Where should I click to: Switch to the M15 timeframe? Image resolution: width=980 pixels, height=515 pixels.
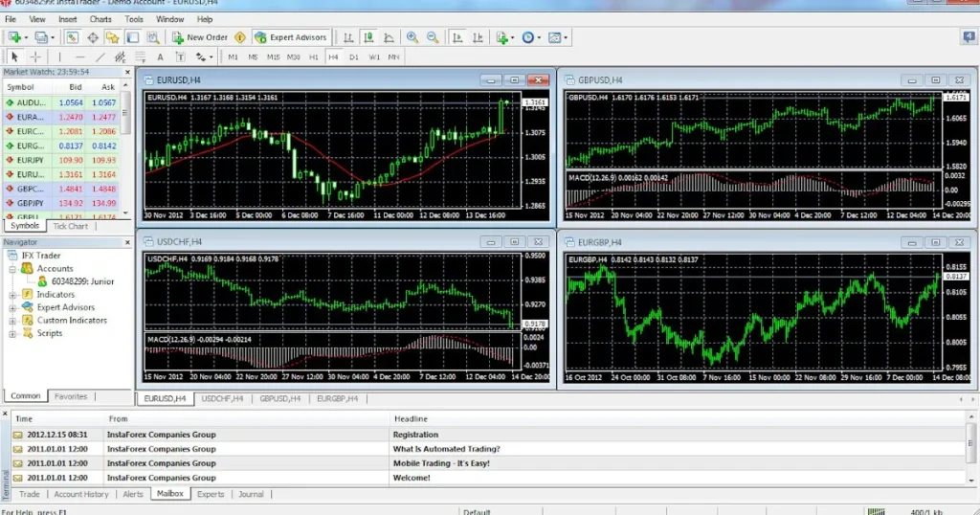(273, 56)
